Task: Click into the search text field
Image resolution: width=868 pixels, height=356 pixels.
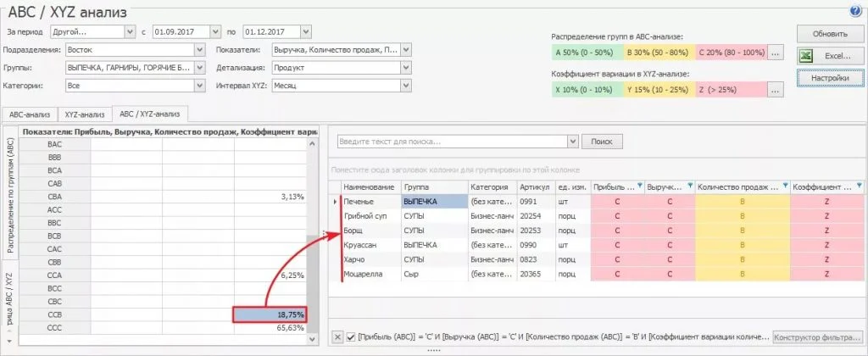Action: click(453, 142)
